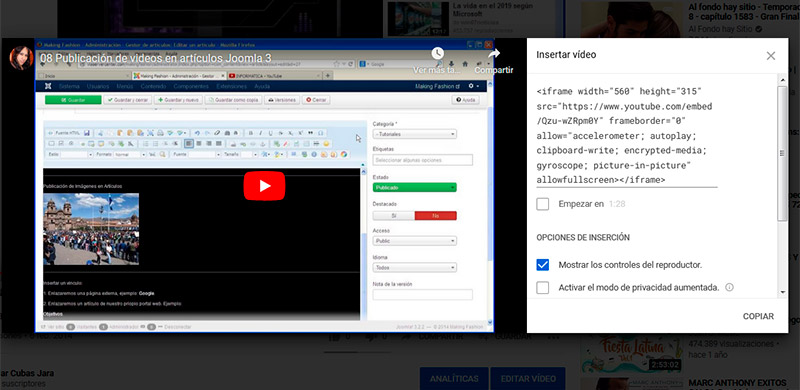800x390 pixels.
Task: Open Al fondo hay sitio video thumbnail
Action: point(633,19)
